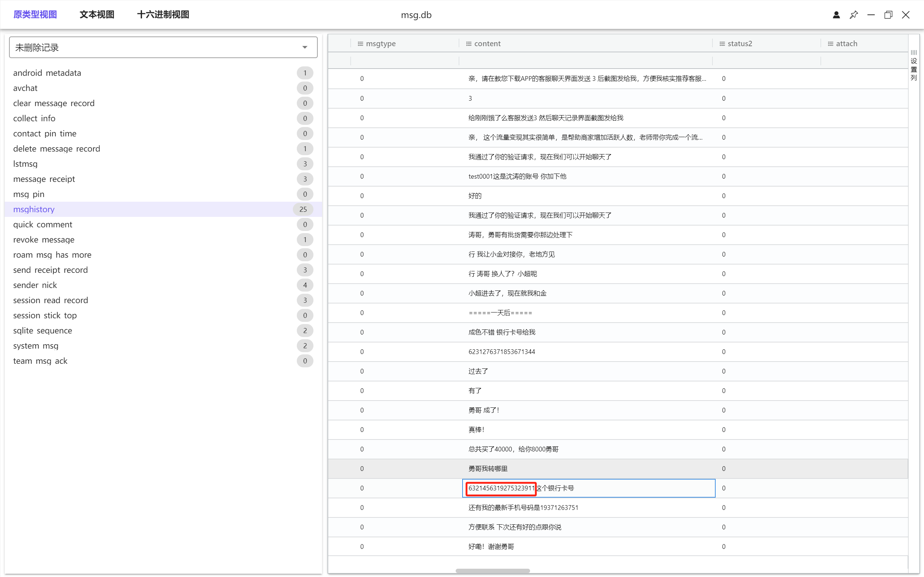Image resolution: width=924 pixels, height=577 pixels.
Task: Click the pin window icon
Action: [x=853, y=15]
